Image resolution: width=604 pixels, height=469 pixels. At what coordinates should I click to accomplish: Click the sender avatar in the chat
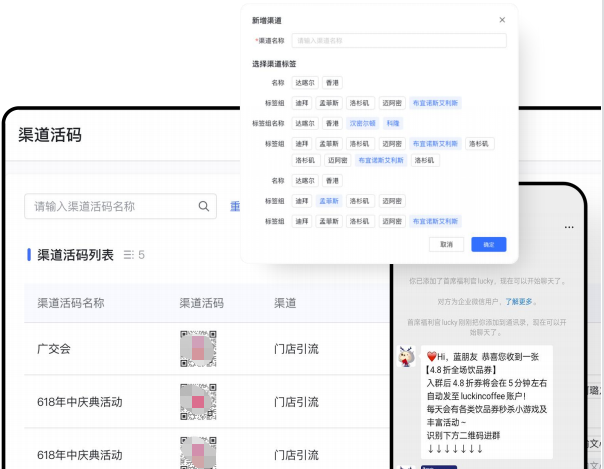click(407, 358)
